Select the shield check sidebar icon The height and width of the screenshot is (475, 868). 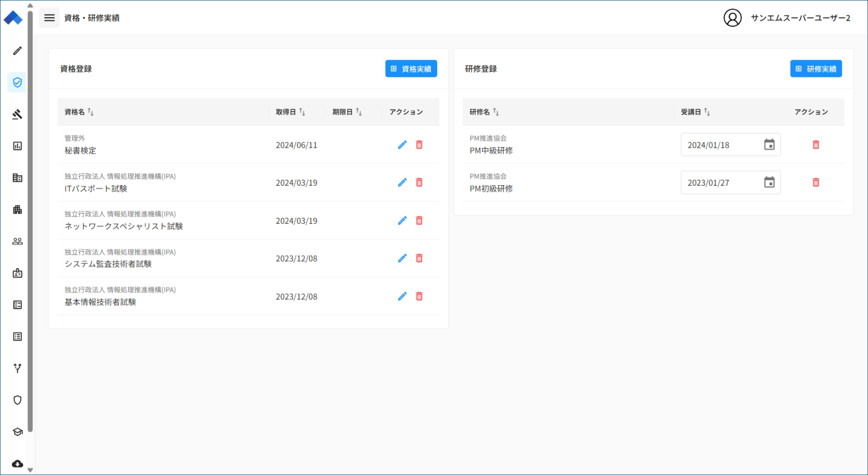[x=17, y=82]
